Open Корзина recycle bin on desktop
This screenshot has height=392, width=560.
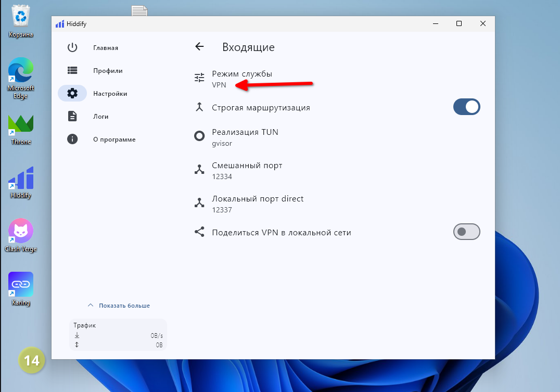tap(21, 21)
